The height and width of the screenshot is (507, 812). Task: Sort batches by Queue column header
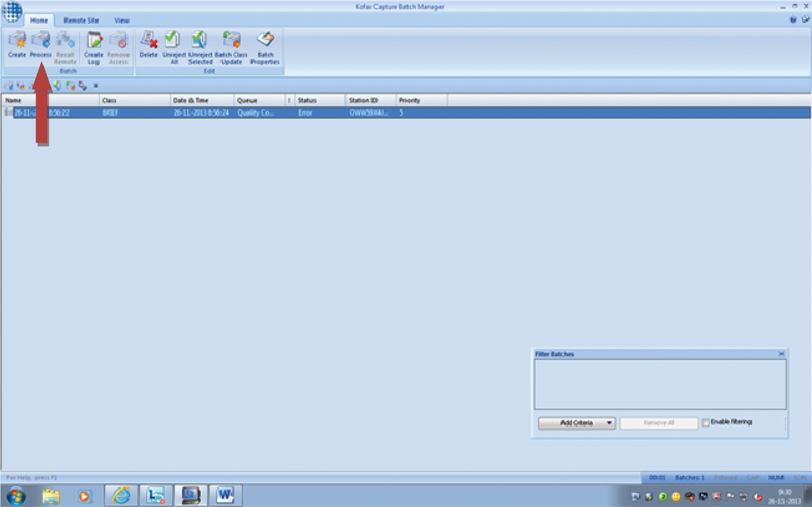(x=247, y=100)
